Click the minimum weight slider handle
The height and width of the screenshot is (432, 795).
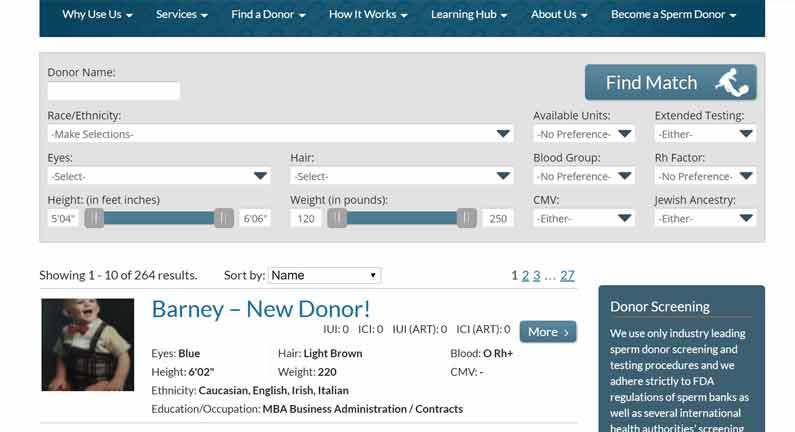[337, 219]
